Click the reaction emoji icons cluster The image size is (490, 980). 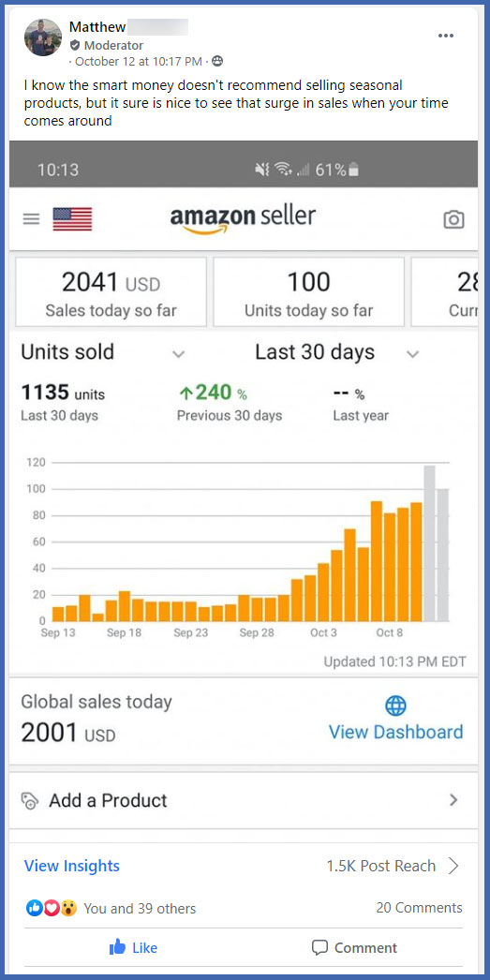[52, 908]
